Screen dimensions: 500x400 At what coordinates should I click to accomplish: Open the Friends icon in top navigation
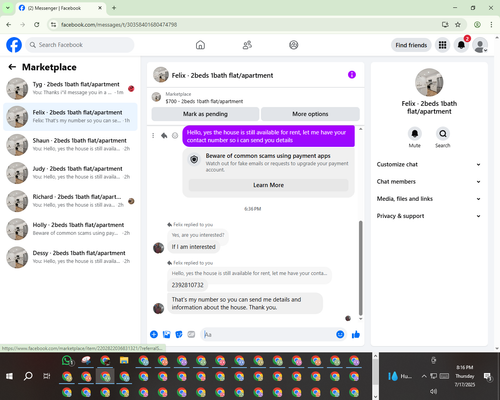click(x=247, y=45)
